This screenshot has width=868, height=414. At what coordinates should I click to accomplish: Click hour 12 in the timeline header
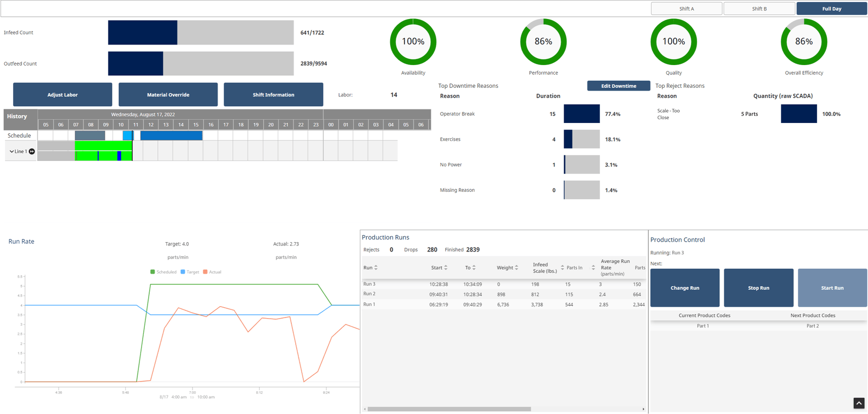pyautogui.click(x=151, y=125)
